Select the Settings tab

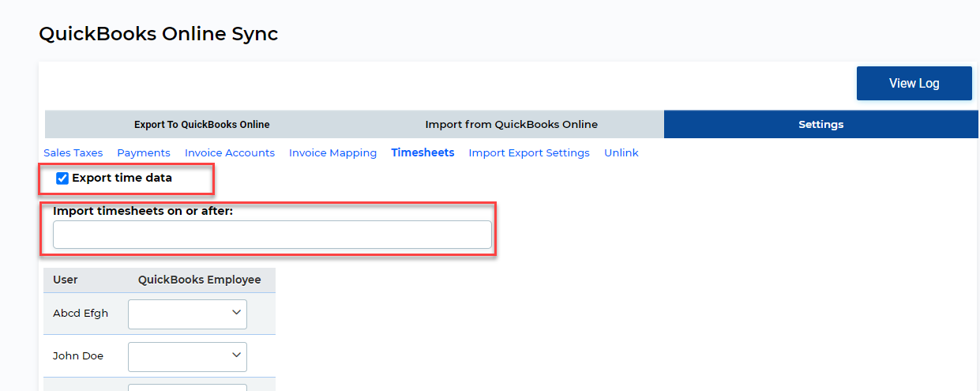coord(821,124)
